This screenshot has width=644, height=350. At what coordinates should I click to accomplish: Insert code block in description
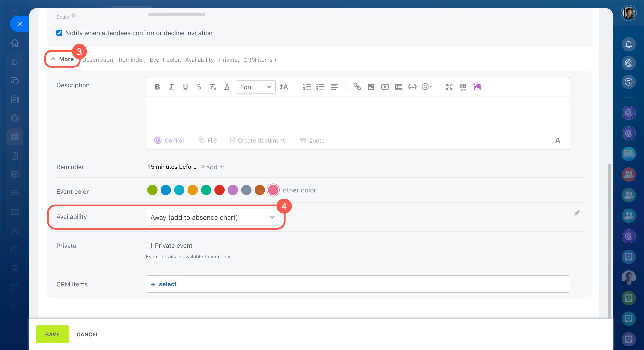[x=412, y=87]
